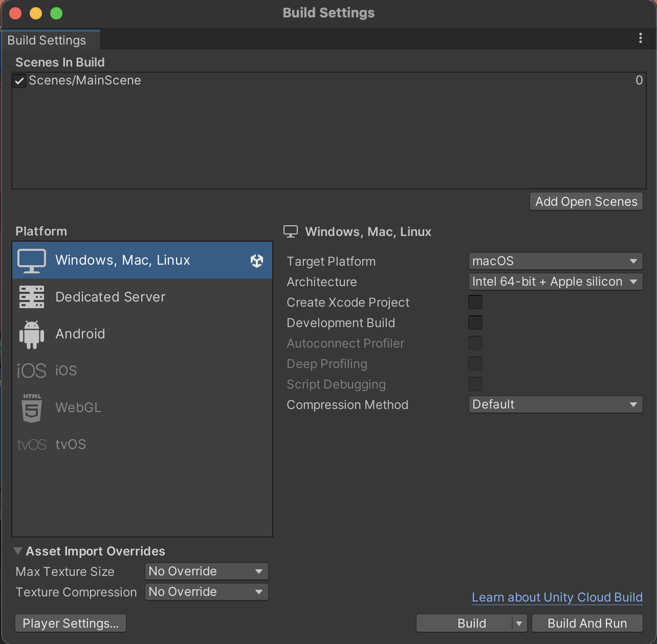Select the Android robot icon

[32, 334]
